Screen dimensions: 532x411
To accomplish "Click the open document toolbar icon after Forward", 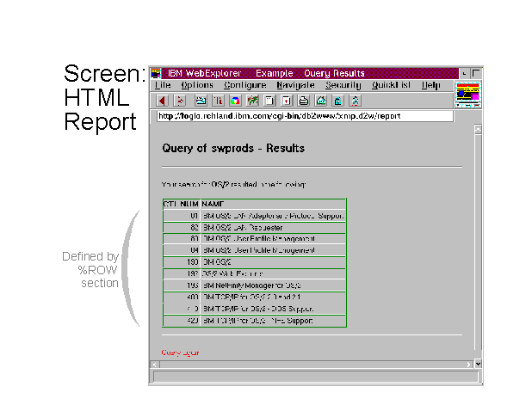I will tap(201, 101).
